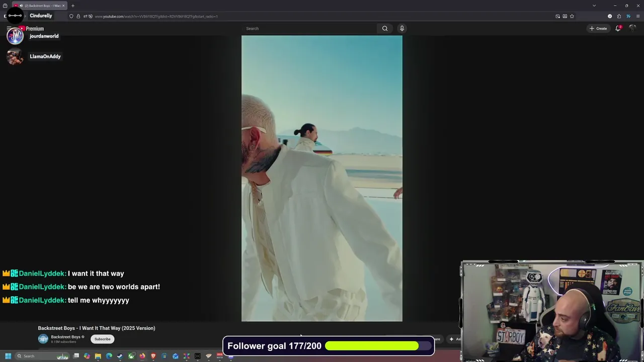Click the LlamaOnAddy username

(x=45, y=56)
